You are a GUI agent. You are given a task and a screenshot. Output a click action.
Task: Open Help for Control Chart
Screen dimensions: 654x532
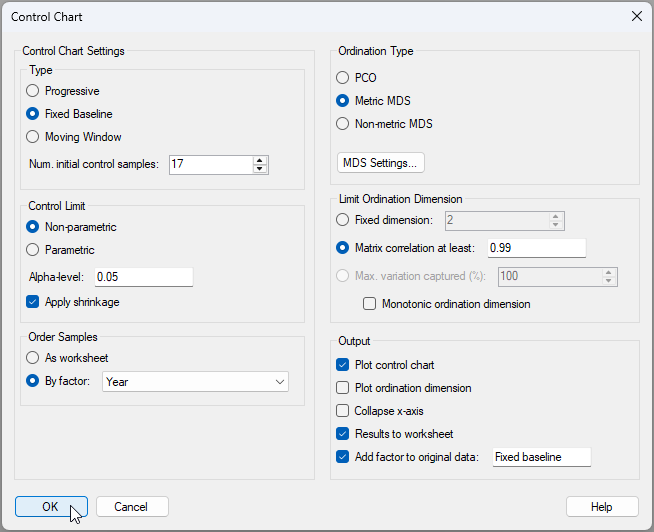coord(601,507)
